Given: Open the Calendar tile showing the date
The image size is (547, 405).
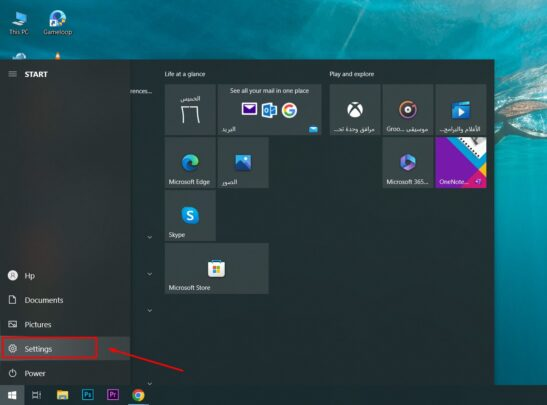Looking at the screenshot, I should click(190, 110).
